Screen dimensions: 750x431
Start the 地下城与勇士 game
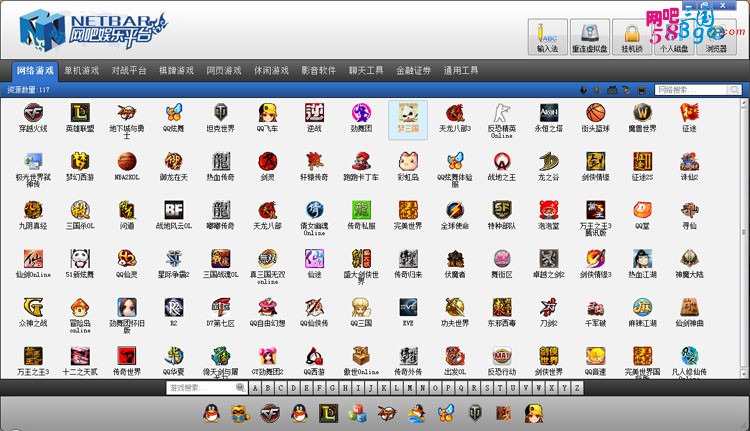[x=127, y=121]
